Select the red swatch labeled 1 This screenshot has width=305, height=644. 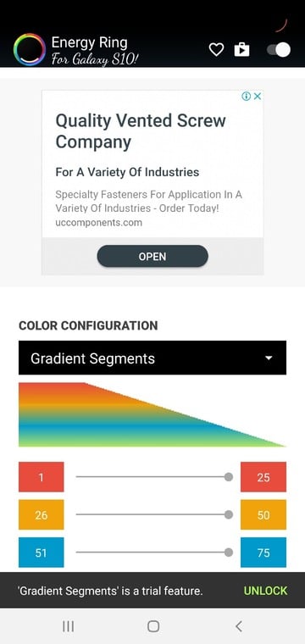coord(41,477)
